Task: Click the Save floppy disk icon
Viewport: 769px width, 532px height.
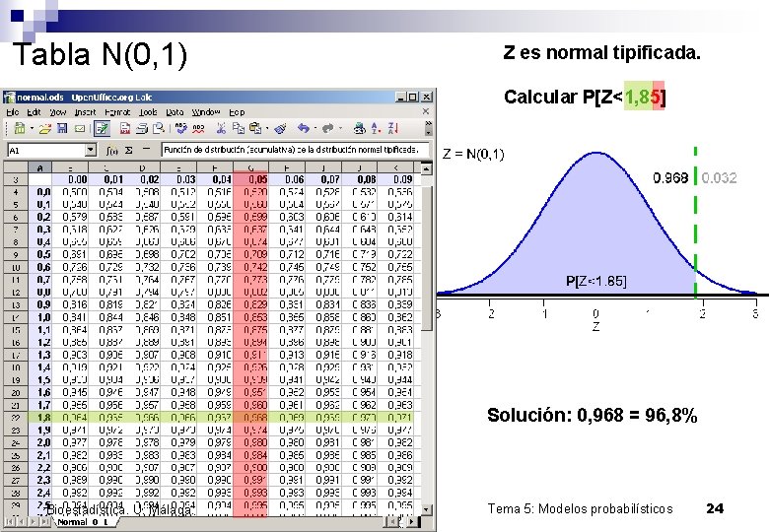Action: click(62, 128)
